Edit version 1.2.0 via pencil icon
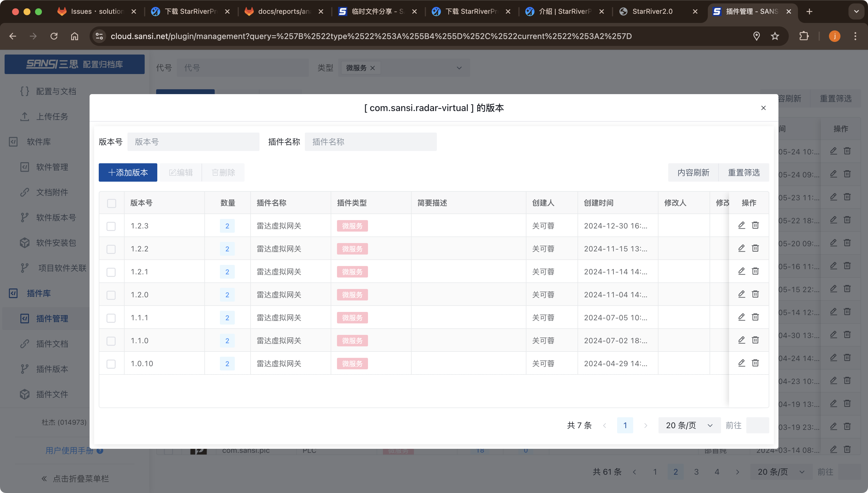Viewport: 868px width, 493px height. coord(741,294)
